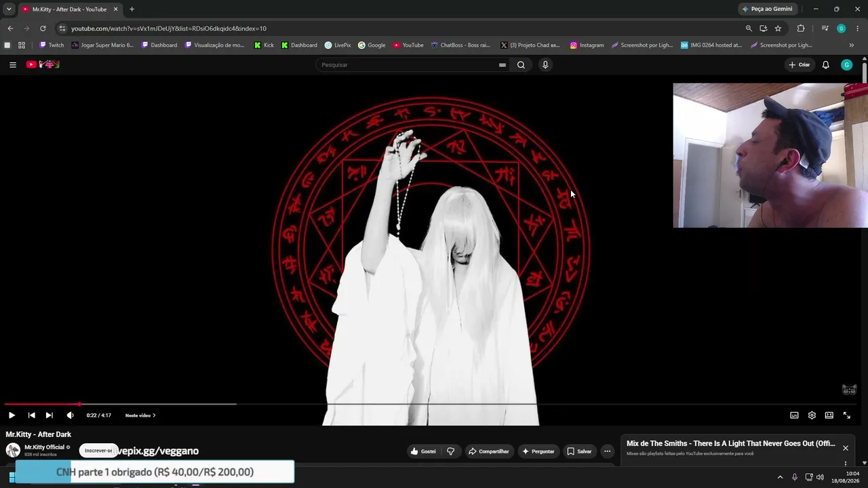The height and width of the screenshot is (488, 868).
Task: Close the Mix de The Smiths playlist panel
Action: [x=846, y=448]
